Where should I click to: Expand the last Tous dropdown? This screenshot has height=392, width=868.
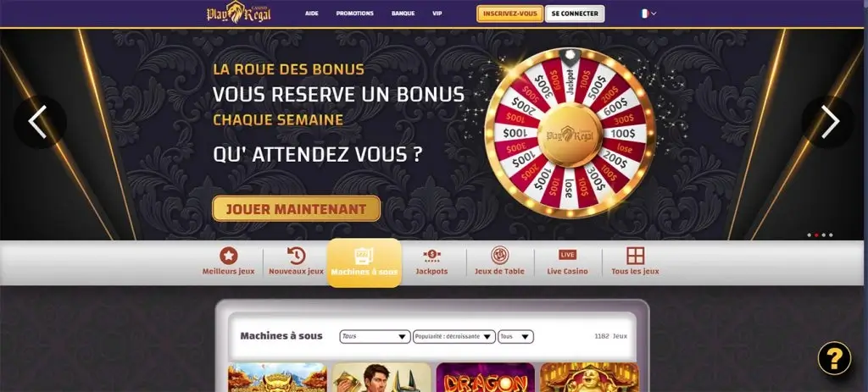(515, 336)
